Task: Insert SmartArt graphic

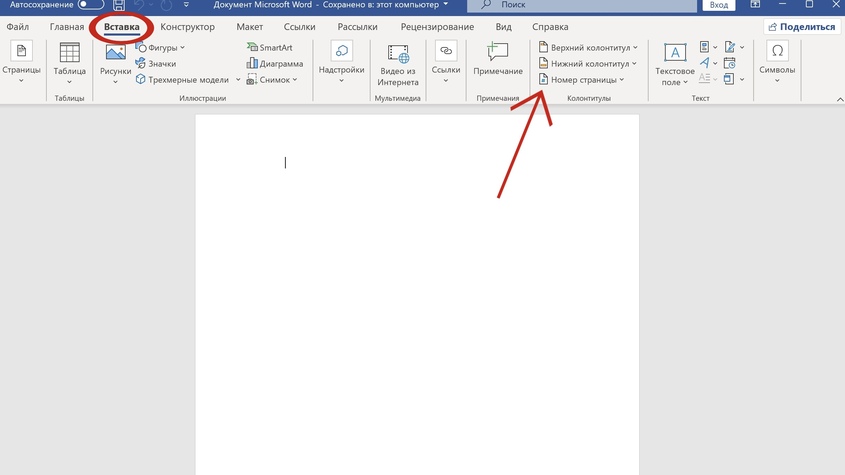Action: click(x=269, y=47)
